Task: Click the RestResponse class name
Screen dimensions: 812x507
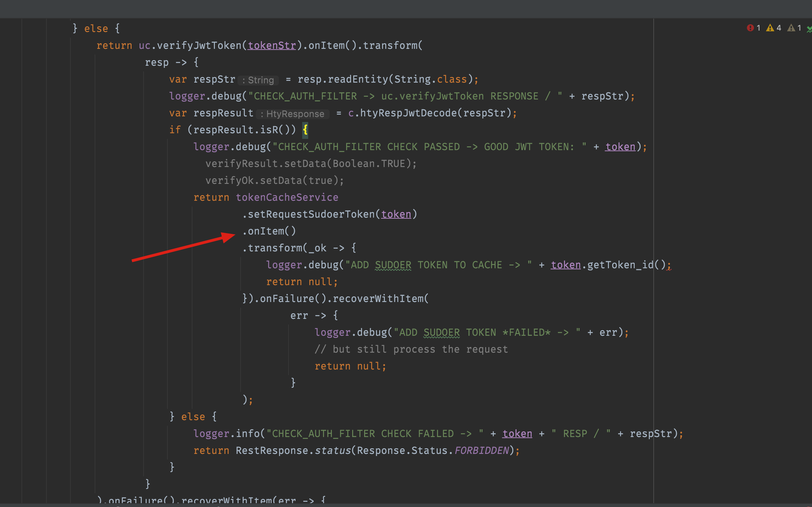Action: pos(272,451)
